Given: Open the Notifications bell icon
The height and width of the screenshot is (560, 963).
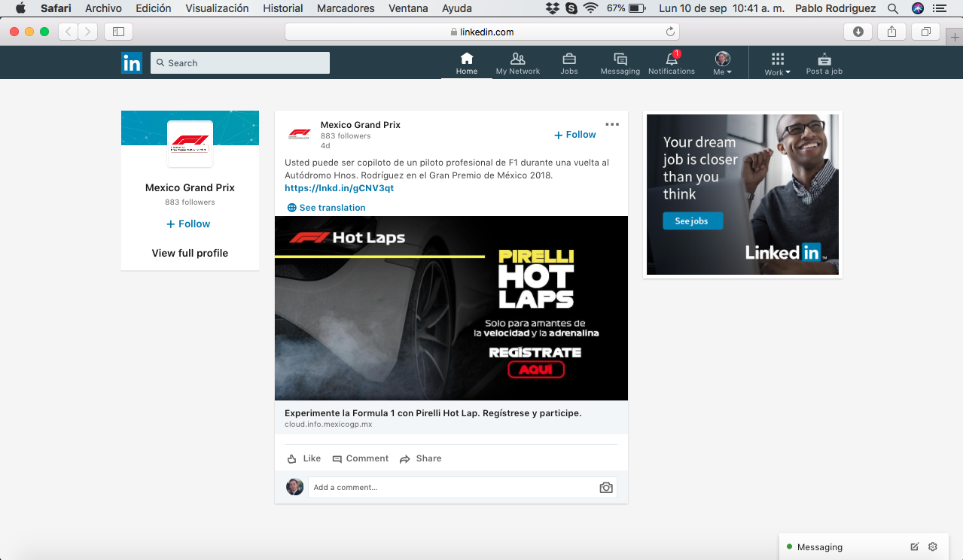Looking at the screenshot, I should [x=672, y=59].
